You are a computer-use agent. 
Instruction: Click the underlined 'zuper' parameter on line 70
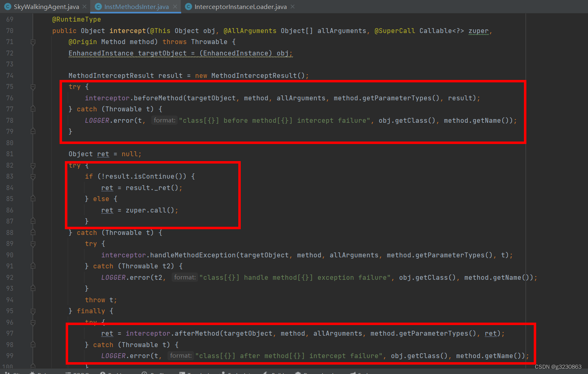(478, 31)
